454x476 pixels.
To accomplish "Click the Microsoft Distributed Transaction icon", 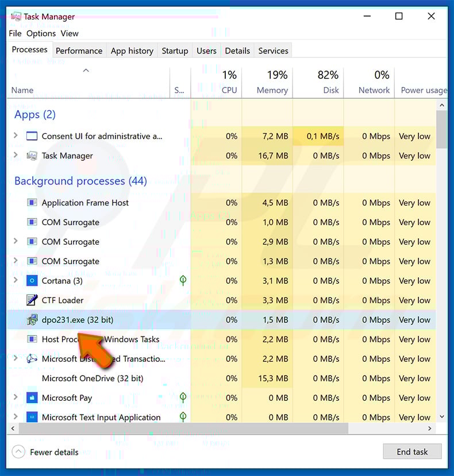I will [x=32, y=358].
